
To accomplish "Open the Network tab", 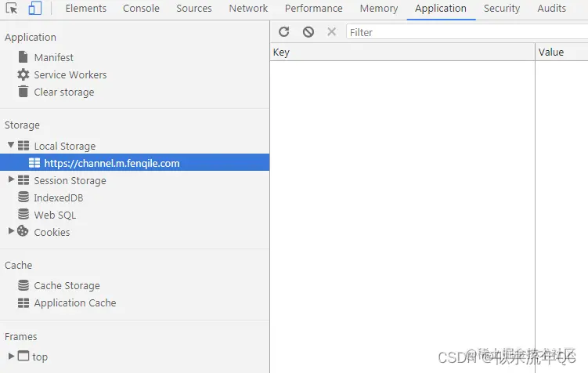I will click(x=248, y=9).
